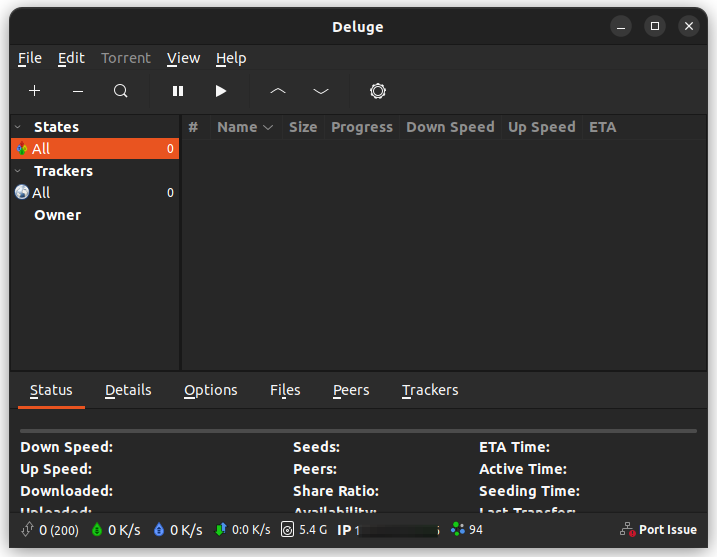This screenshot has width=717, height=557.
Task: Click the Add Torrent plus icon
Action: coord(35,91)
